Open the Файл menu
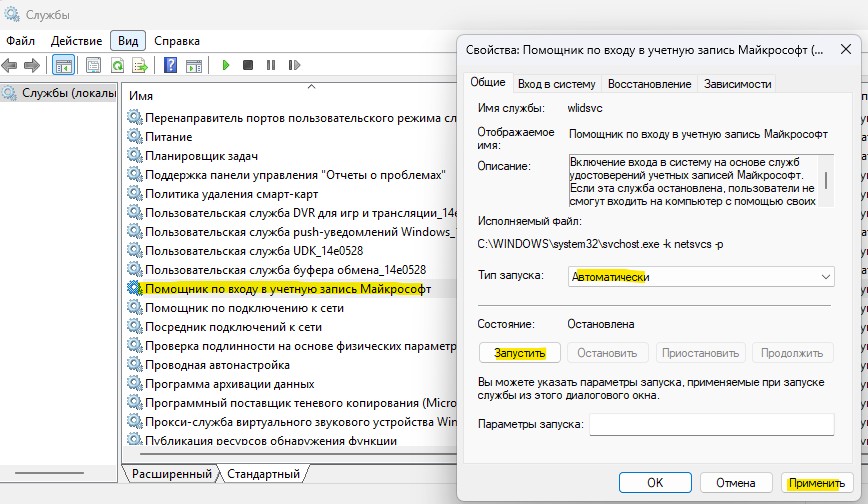This screenshot has width=868, height=504. coord(20,41)
